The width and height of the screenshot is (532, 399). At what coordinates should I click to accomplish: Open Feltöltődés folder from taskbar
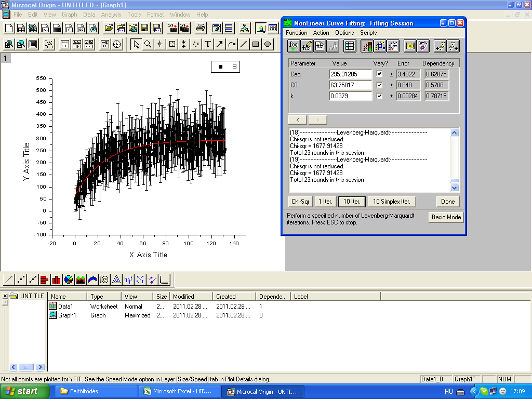click(x=96, y=392)
